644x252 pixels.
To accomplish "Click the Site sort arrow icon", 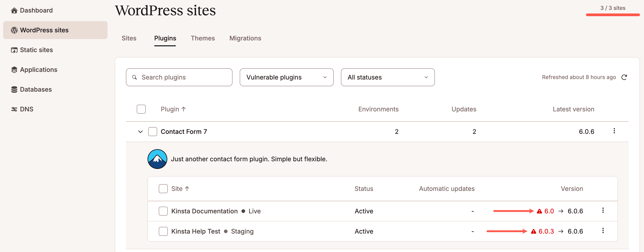I will pyautogui.click(x=187, y=189).
